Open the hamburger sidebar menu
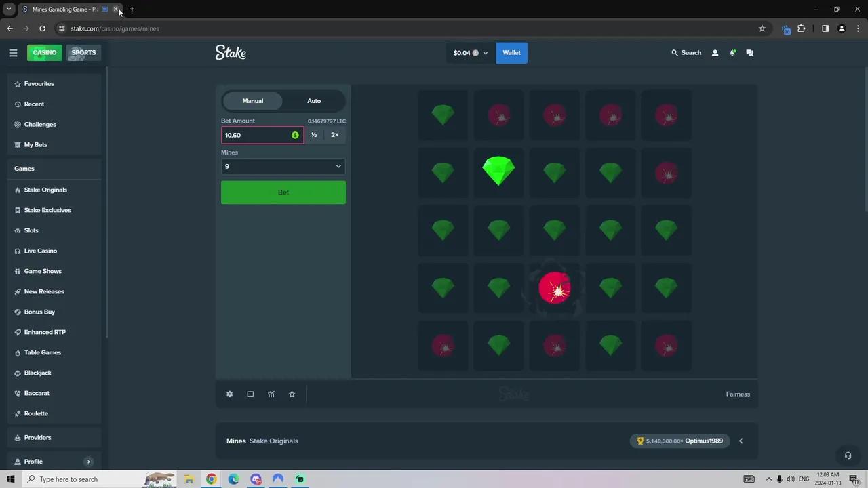868x488 pixels. (14, 53)
